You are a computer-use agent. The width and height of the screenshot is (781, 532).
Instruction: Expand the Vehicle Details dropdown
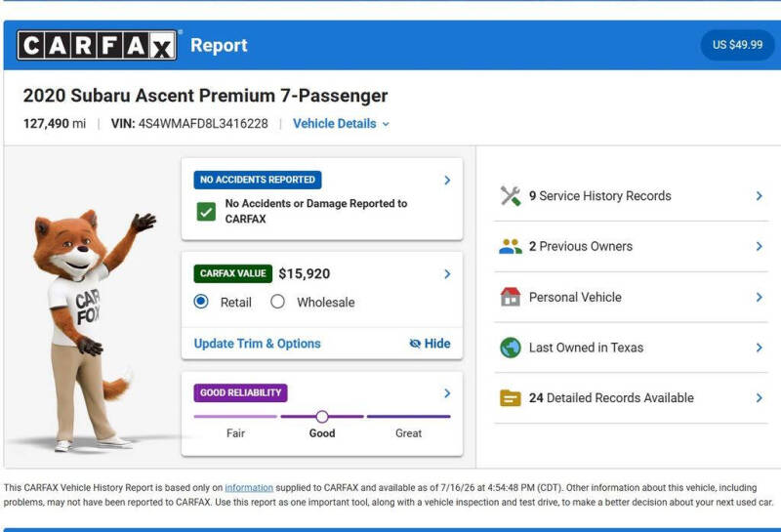coord(341,124)
